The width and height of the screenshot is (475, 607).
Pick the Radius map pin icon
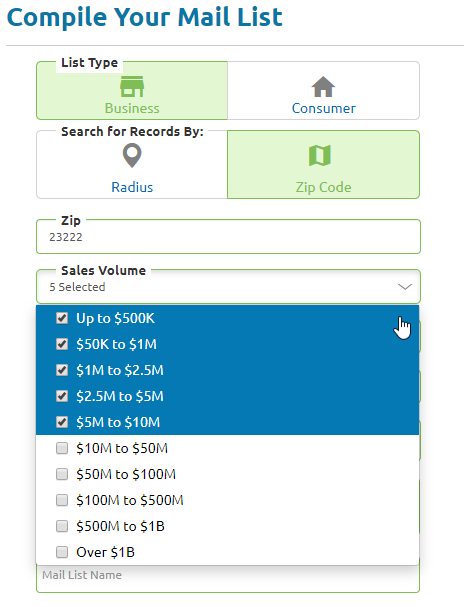pyautogui.click(x=132, y=156)
